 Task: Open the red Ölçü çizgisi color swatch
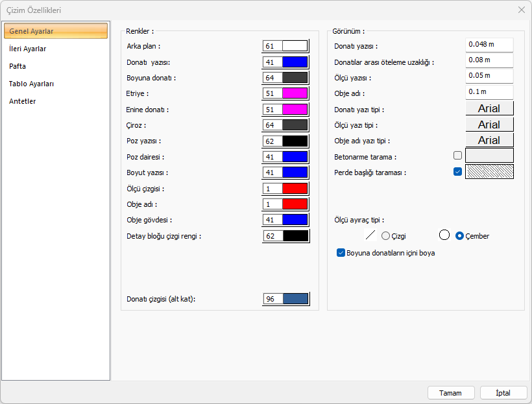(295, 189)
